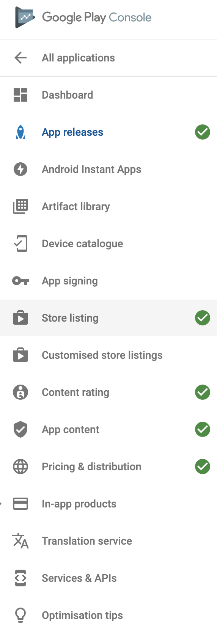Click the App releases rocket icon

click(x=20, y=132)
